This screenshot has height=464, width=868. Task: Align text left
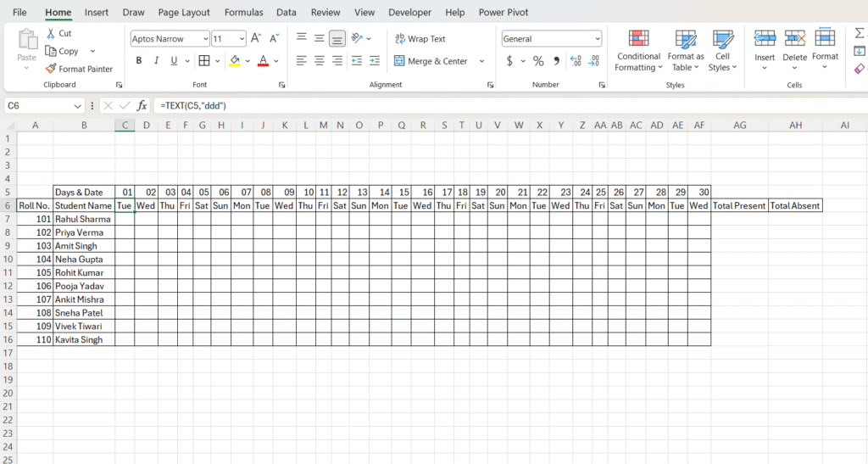tap(301, 61)
